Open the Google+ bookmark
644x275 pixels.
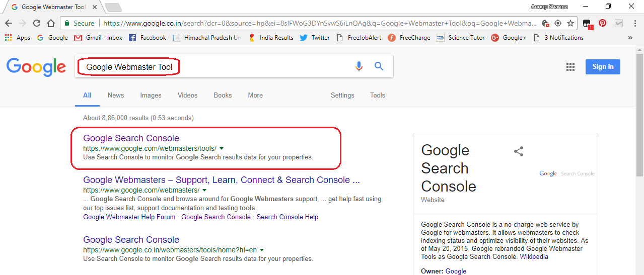[509, 38]
